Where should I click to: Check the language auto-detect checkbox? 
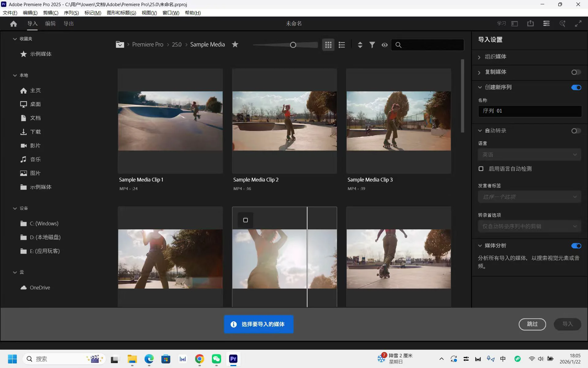[x=481, y=169]
